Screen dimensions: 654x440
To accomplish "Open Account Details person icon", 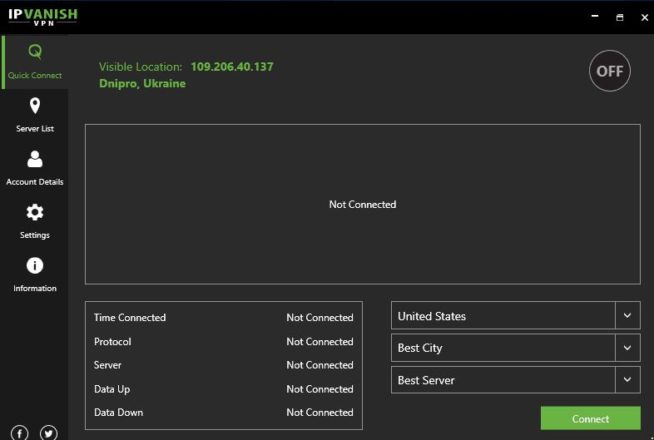I will pyautogui.click(x=35, y=159).
